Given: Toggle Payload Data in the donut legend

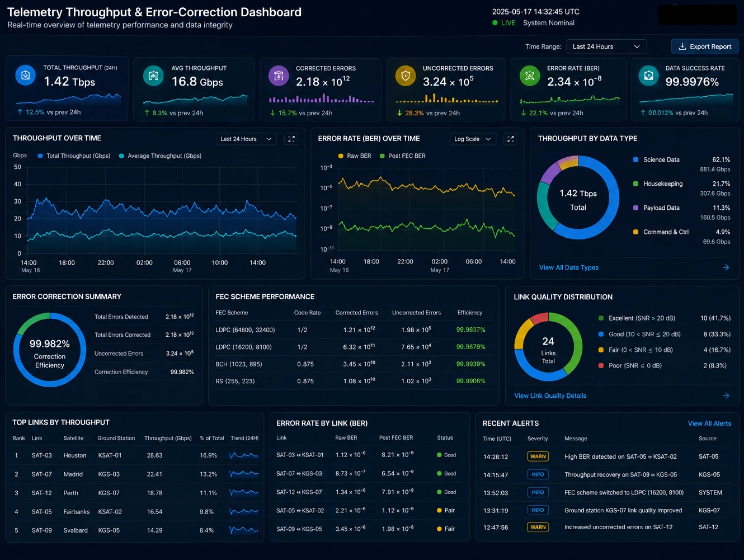Looking at the screenshot, I should 656,208.
